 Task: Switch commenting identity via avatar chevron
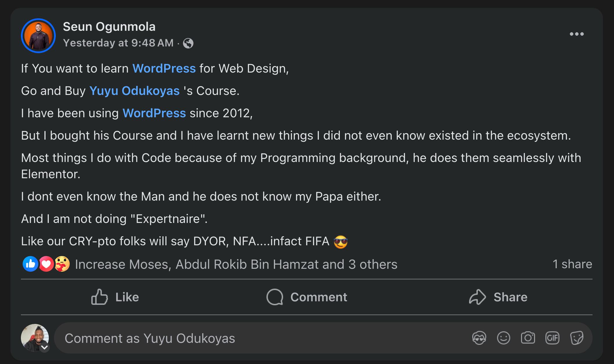44,347
